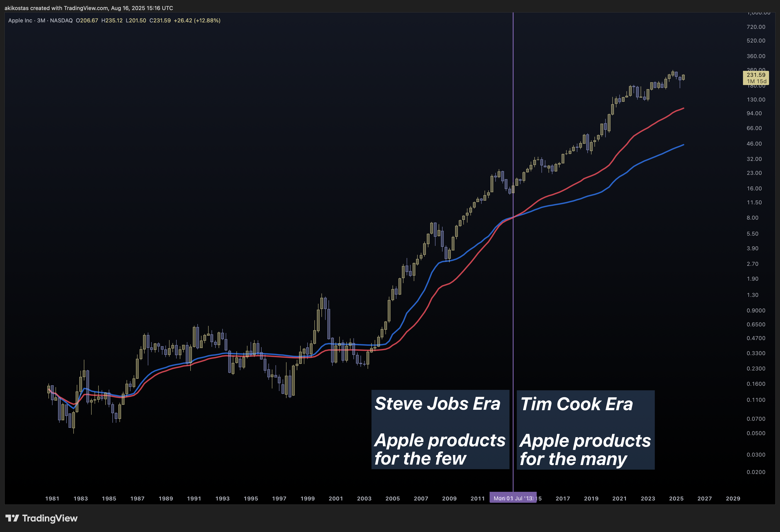
Task: Click the 130.00 price axis label
Action: pos(756,100)
